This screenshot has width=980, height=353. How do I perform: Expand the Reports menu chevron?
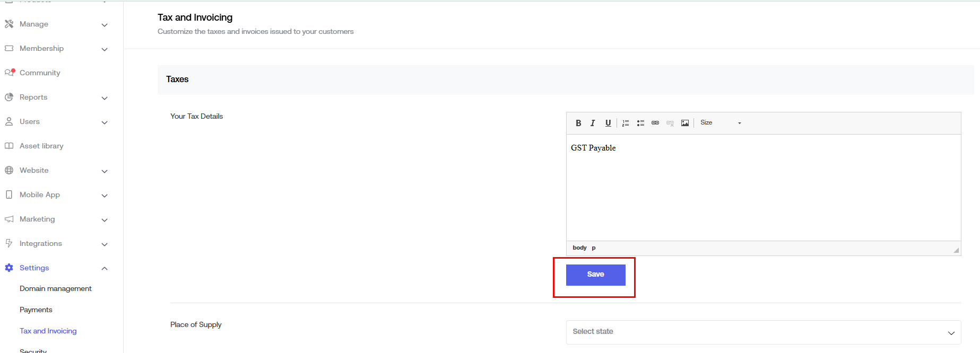click(105, 98)
